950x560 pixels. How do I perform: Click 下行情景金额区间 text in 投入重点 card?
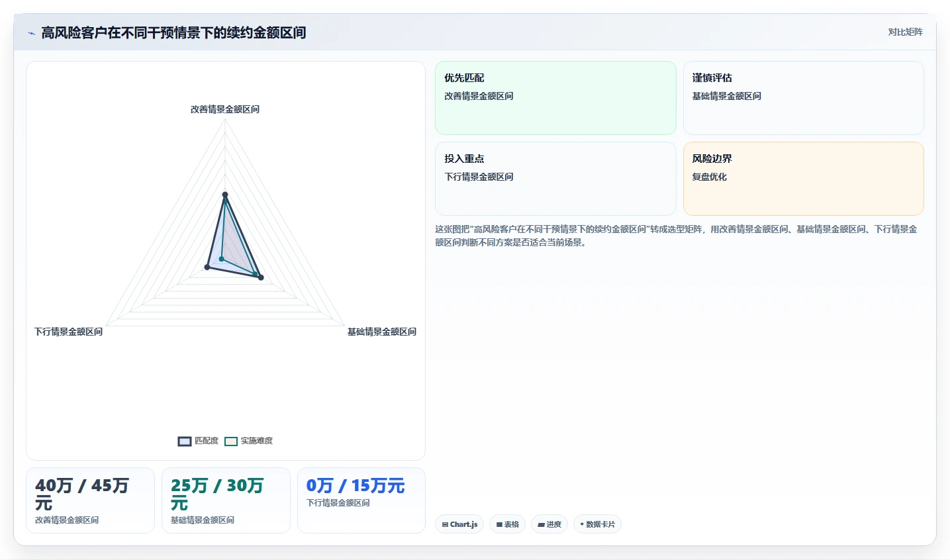point(479,177)
